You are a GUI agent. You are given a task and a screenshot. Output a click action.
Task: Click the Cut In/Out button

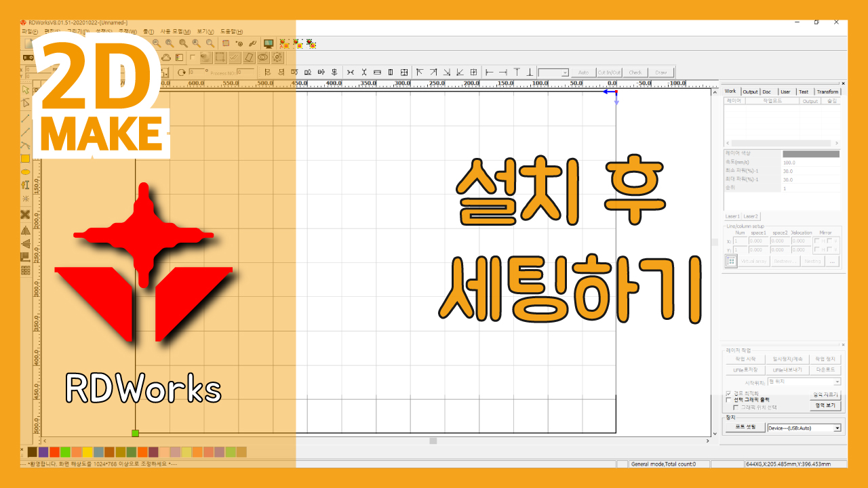click(x=609, y=72)
